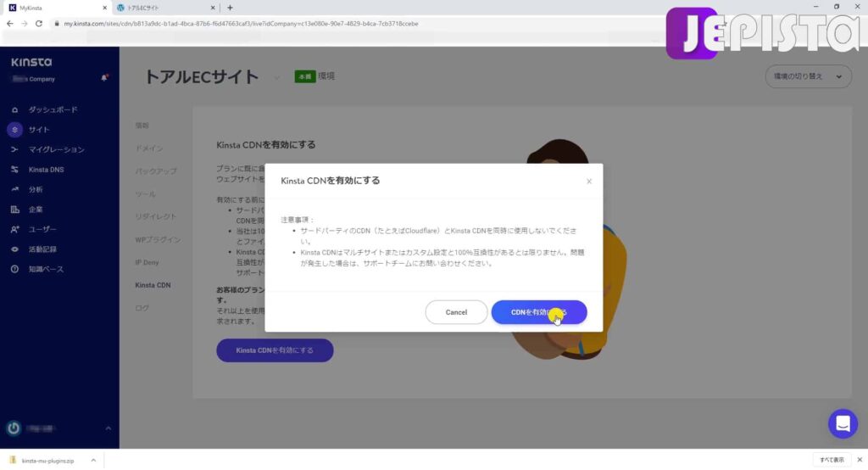Click the 注意事項 label in dialog
The width and height of the screenshot is (868, 470).
click(x=298, y=220)
